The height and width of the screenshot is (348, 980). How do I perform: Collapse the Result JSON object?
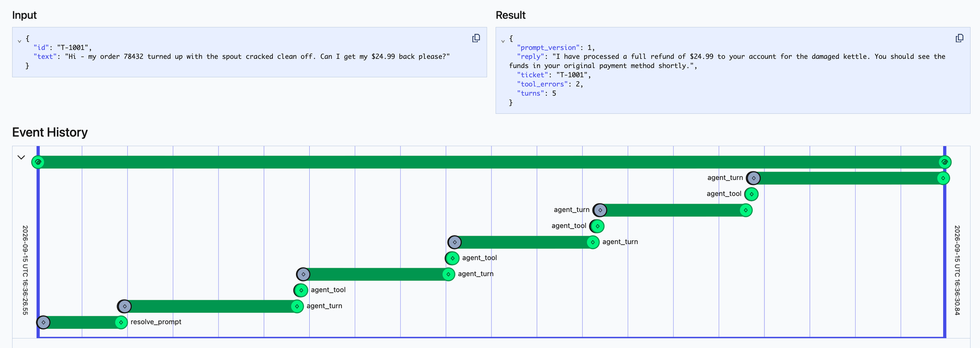(503, 41)
